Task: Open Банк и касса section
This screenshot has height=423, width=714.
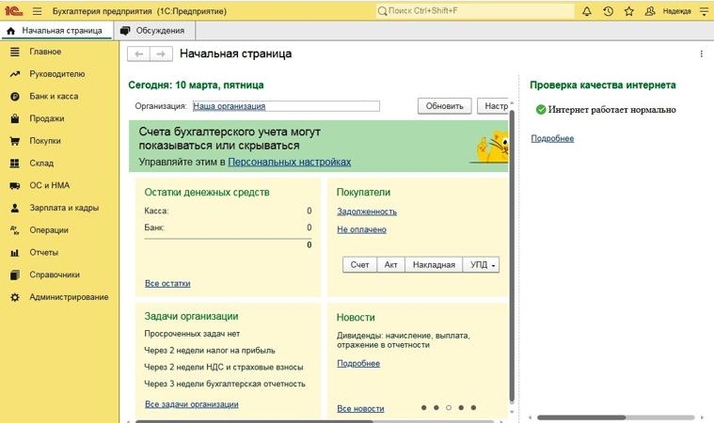Action: [53, 96]
